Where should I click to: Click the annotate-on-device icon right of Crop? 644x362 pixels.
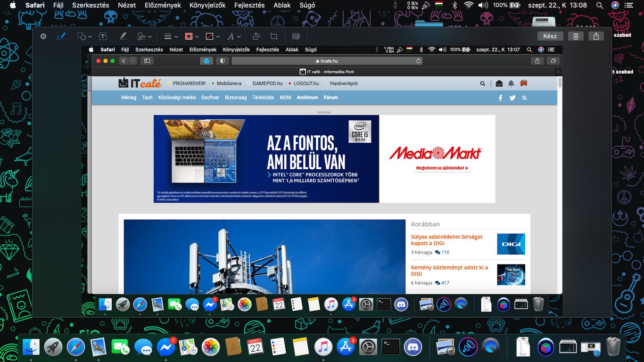pos(296,36)
